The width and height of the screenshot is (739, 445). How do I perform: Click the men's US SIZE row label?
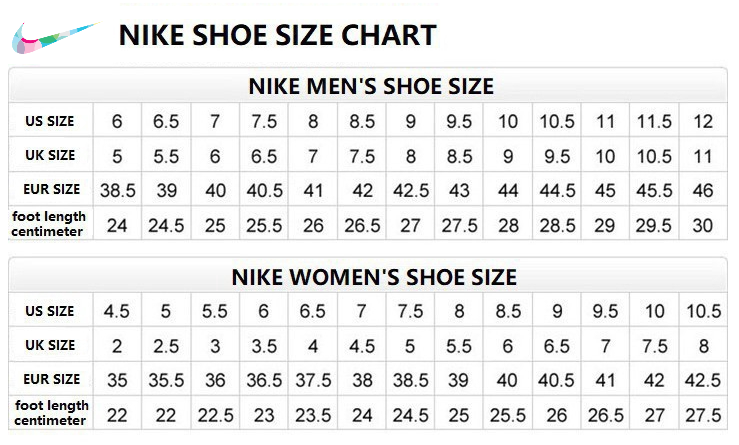50,121
